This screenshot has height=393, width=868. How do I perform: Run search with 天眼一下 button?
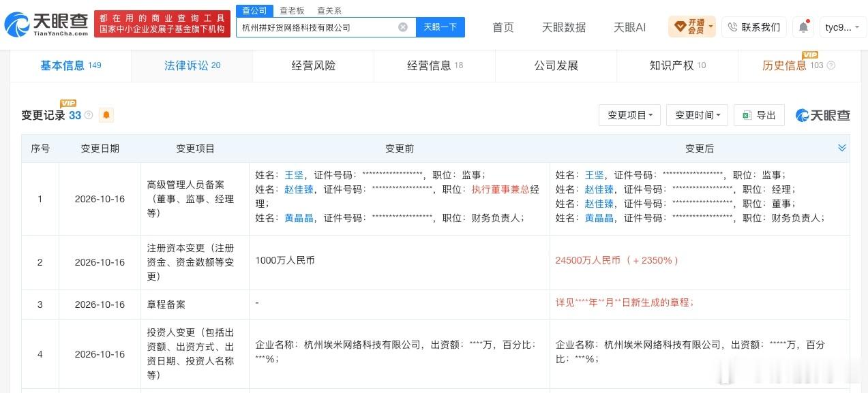440,27
